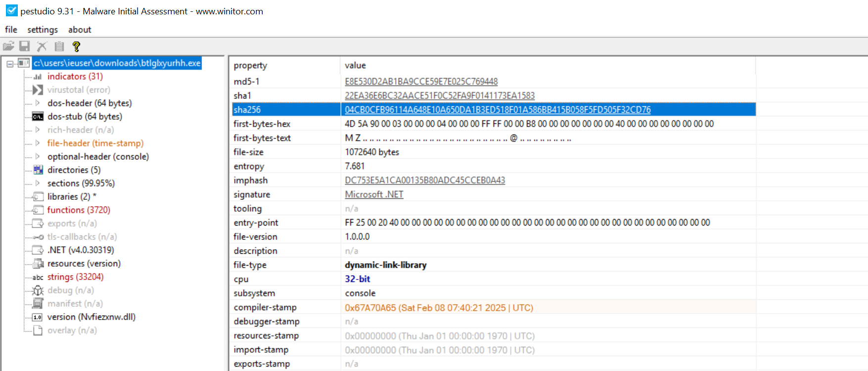Click the Microsoft .NET signature link
Viewport: 868px width, 371px height.
[x=374, y=194]
